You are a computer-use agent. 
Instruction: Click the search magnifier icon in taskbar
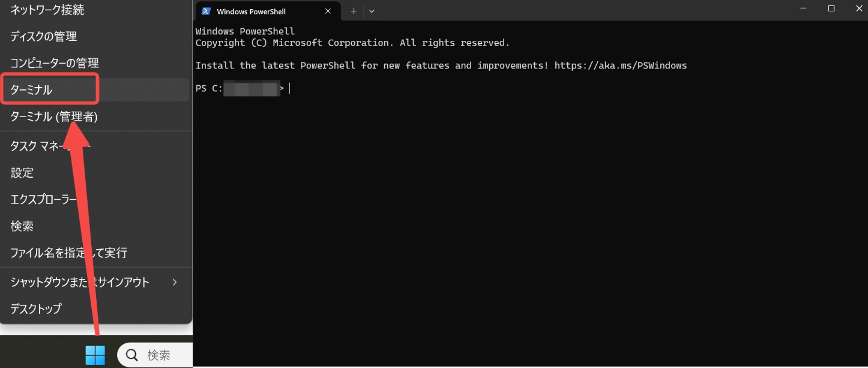point(131,355)
